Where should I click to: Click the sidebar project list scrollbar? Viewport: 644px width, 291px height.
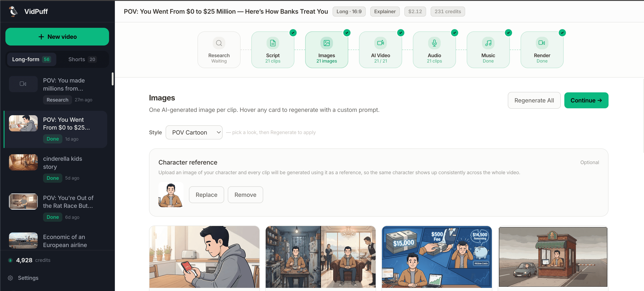112,79
